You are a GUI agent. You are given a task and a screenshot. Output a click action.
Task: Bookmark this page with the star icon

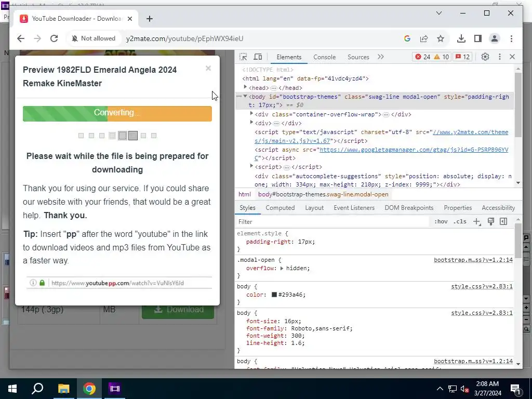(441, 38)
